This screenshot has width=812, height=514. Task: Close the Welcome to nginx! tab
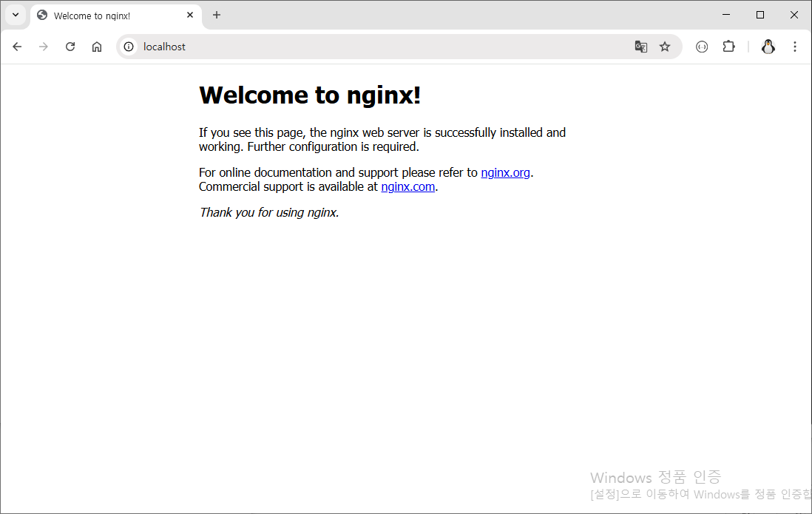click(190, 15)
